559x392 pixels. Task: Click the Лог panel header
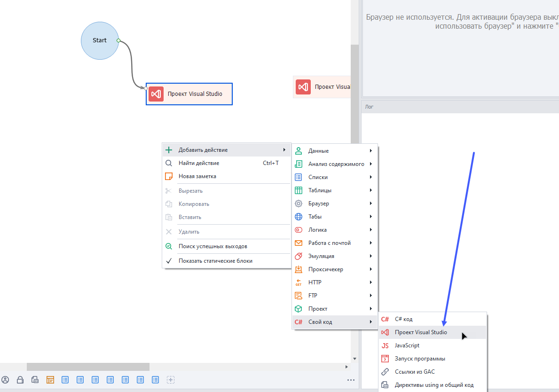pyautogui.click(x=460, y=107)
